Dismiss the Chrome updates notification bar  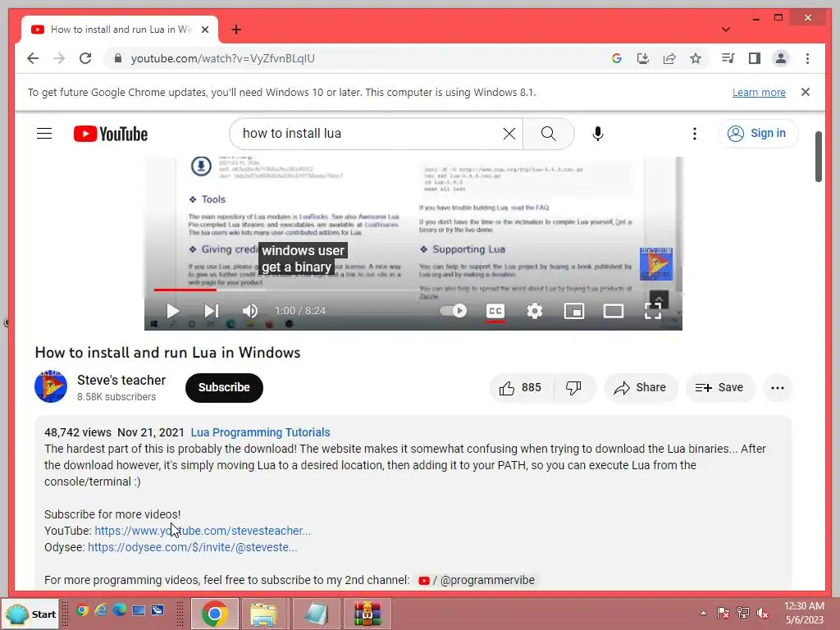806,92
